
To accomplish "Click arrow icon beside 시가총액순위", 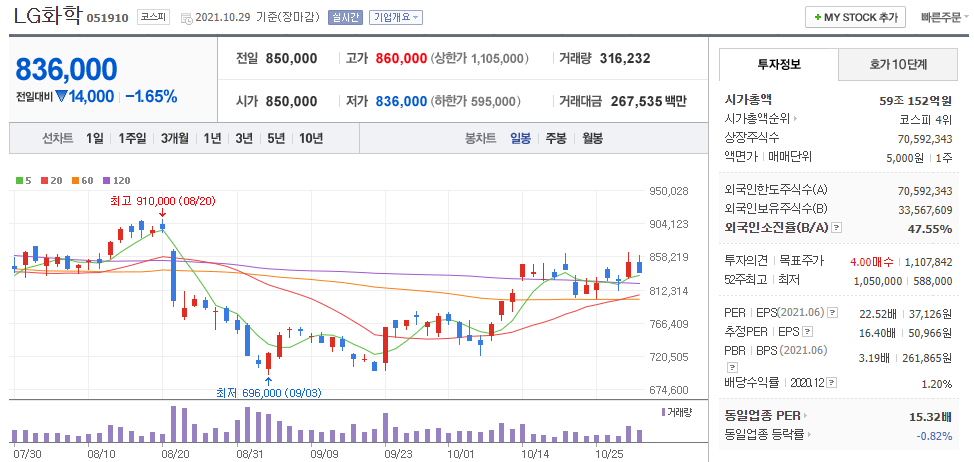I will point(795,119).
